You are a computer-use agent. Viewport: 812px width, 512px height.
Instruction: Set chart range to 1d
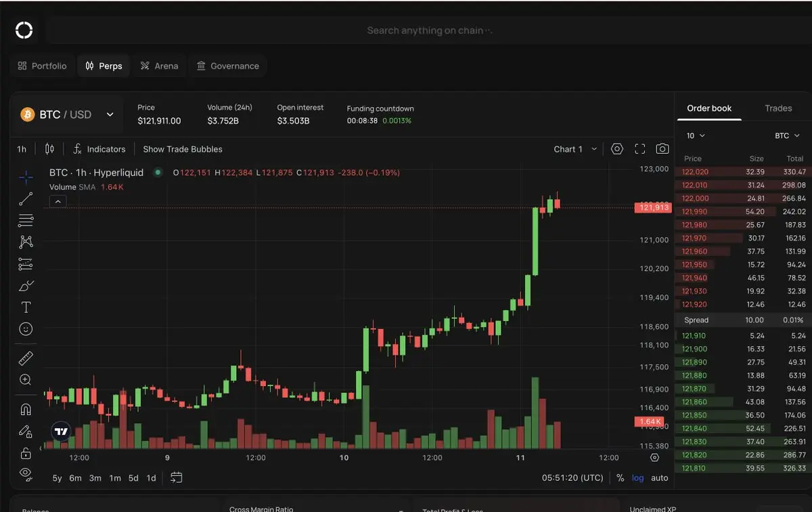(151, 478)
